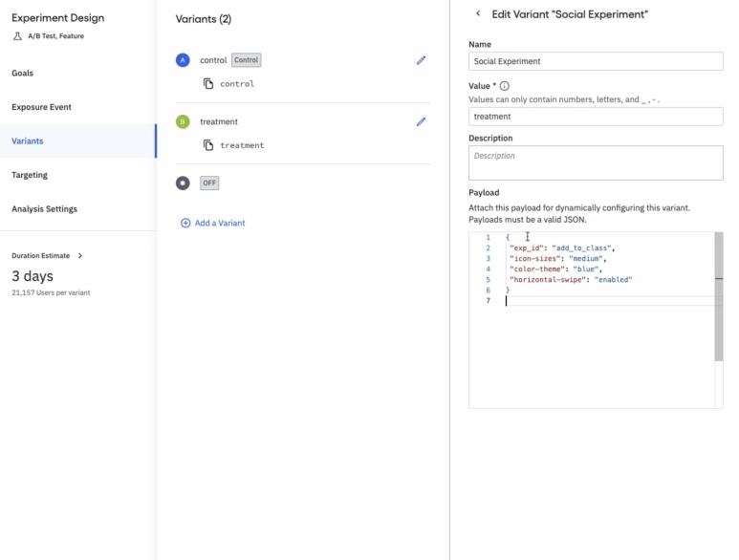Screen dimensions: 739x560
Task: Select the Variants section
Action: 77,140
